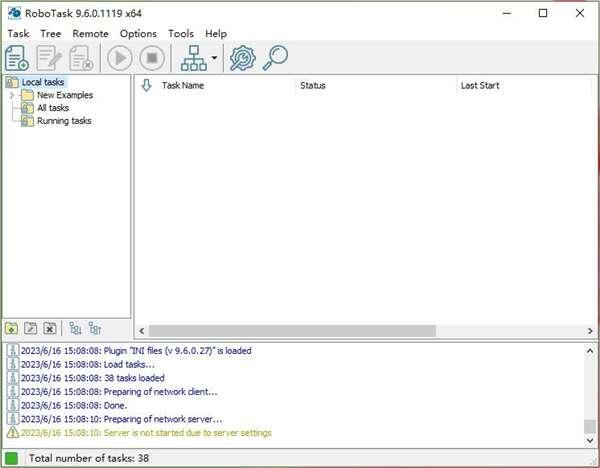Click the add folder icon below tree
The image size is (600, 468).
tap(11, 328)
